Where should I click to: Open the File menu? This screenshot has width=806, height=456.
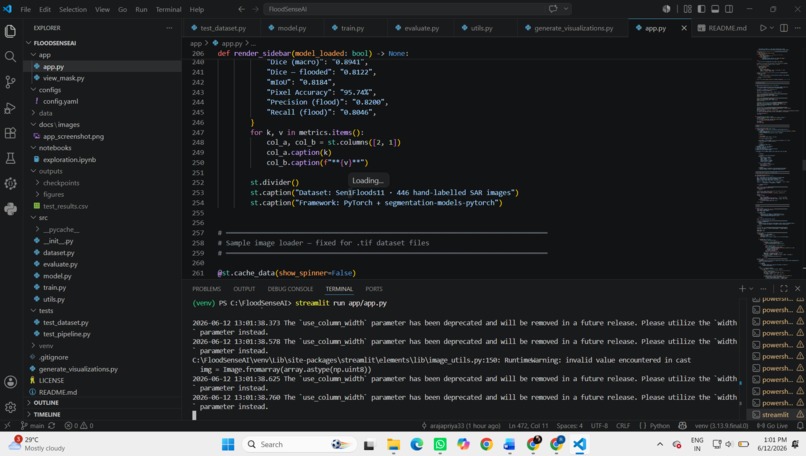coord(25,9)
